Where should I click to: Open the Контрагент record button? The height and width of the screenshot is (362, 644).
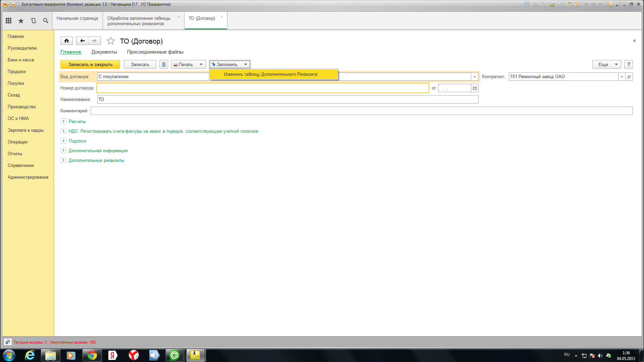(629, 77)
